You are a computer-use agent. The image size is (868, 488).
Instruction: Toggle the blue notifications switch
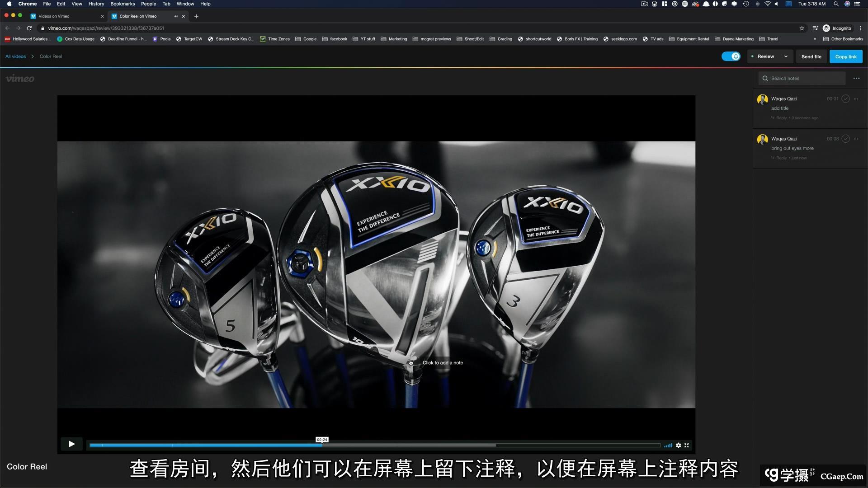coord(731,56)
